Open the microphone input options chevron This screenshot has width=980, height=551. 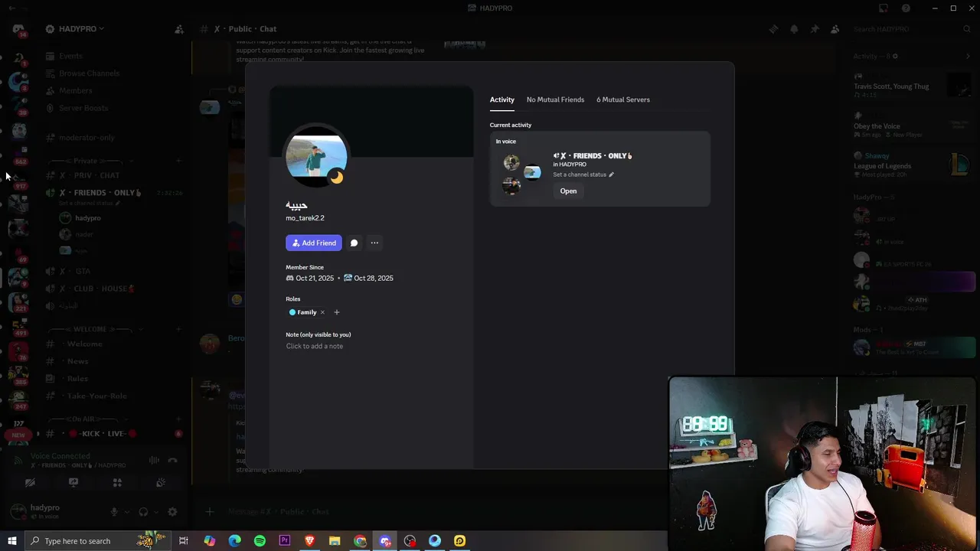pyautogui.click(x=126, y=512)
